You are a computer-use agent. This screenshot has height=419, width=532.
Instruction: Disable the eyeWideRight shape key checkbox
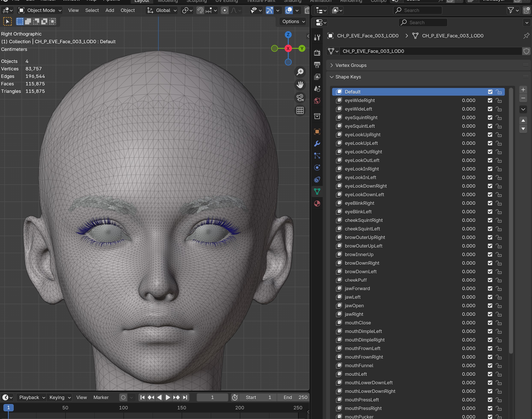490,100
